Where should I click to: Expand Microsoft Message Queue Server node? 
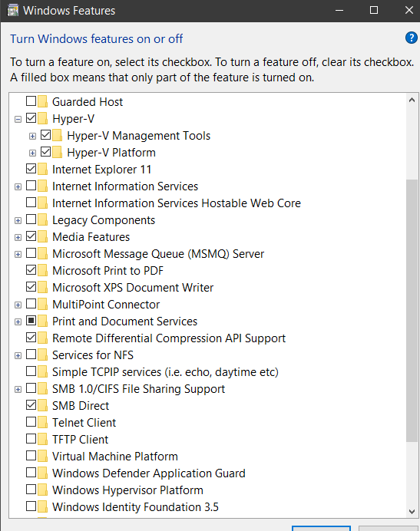[x=18, y=255]
